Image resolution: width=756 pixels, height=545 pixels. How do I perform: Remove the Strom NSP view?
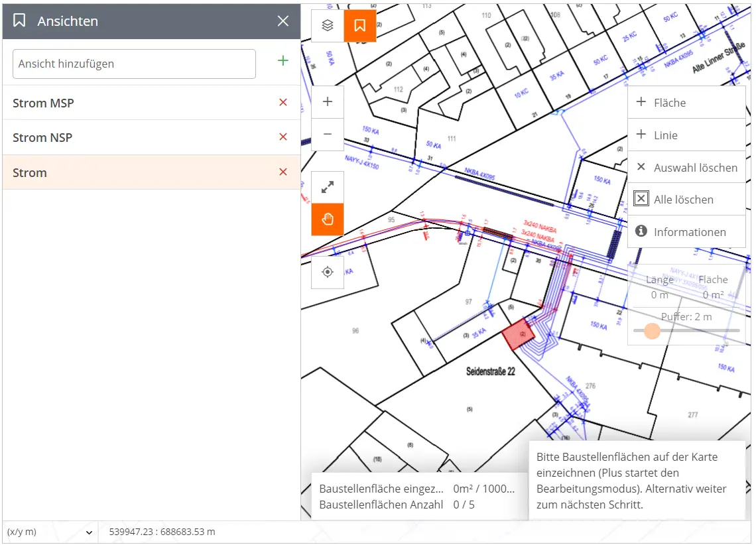283,137
